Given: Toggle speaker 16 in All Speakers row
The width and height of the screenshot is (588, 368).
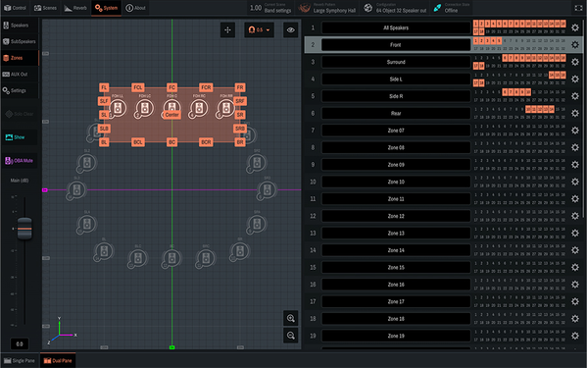Looking at the screenshot, I should tap(563, 24).
